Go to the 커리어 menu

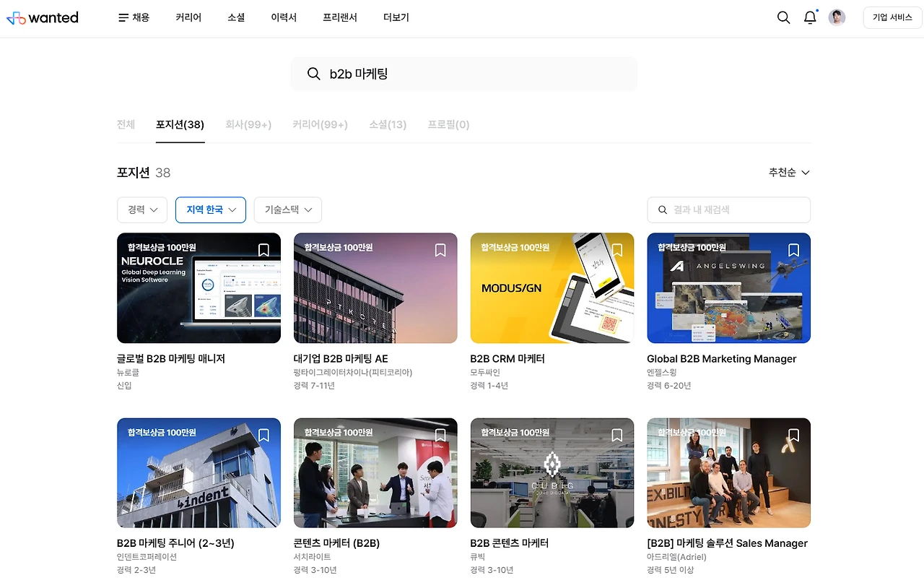[x=188, y=17]
